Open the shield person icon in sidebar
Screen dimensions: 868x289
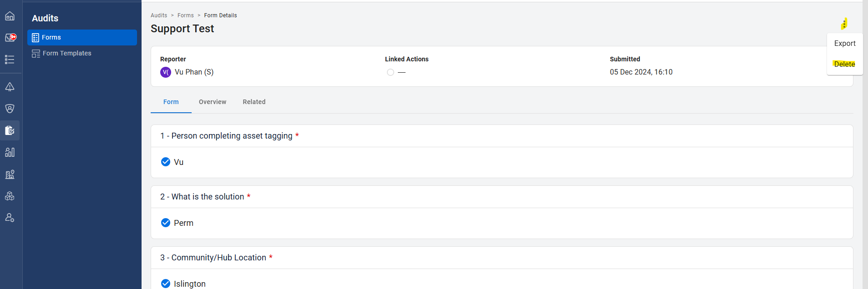[x=10, y=109]
